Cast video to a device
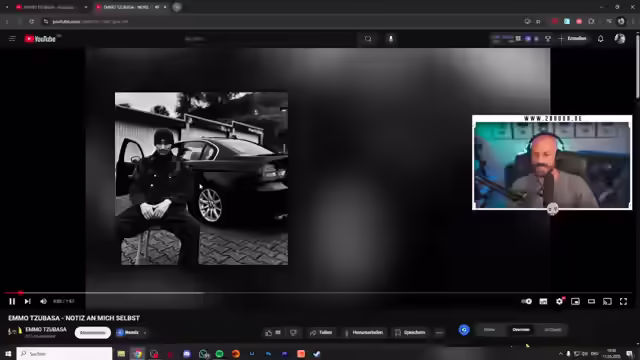Screen dimensions: 640x360 [607, 301]
